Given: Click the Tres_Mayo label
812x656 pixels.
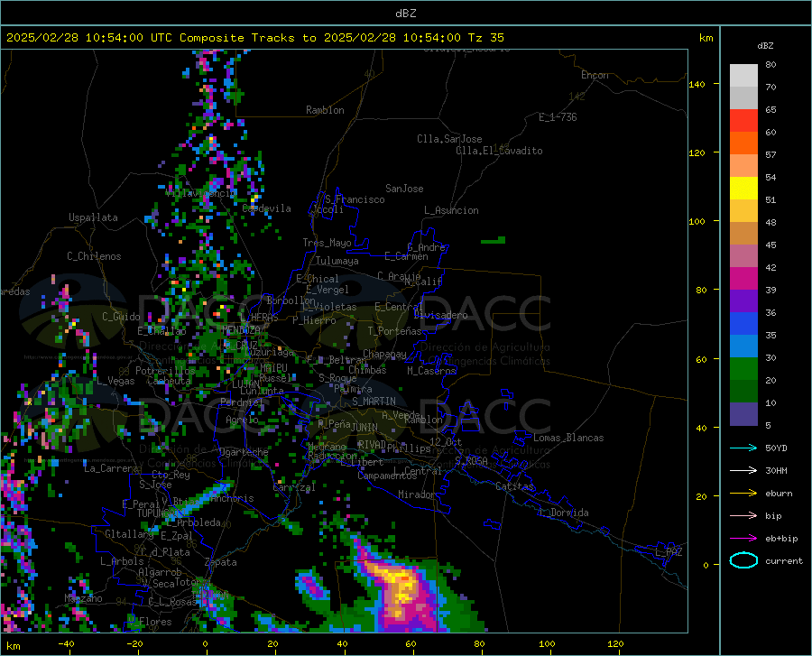Looking at the screenshot, I should (x=327, y=243).
